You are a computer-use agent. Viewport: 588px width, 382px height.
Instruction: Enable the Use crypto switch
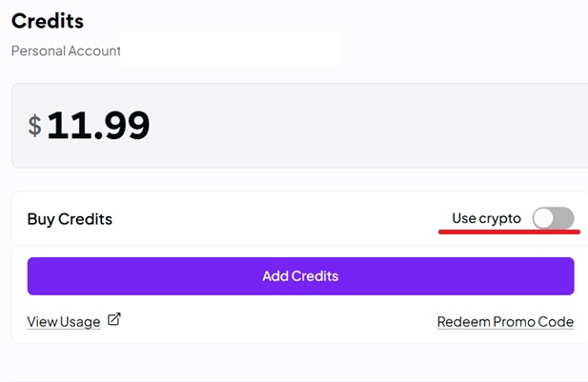553,218
